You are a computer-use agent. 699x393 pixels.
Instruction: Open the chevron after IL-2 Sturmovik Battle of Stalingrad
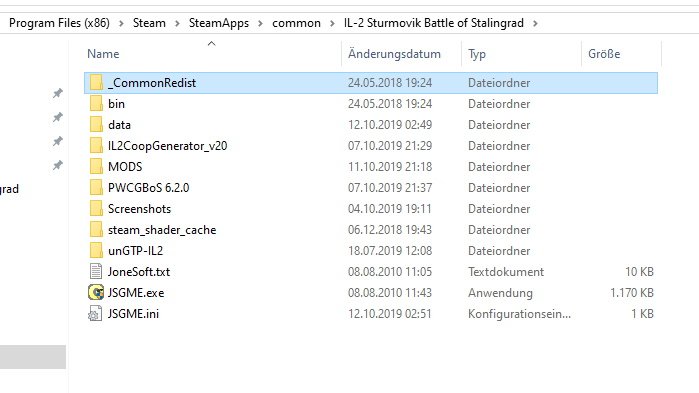click(535, 23)
